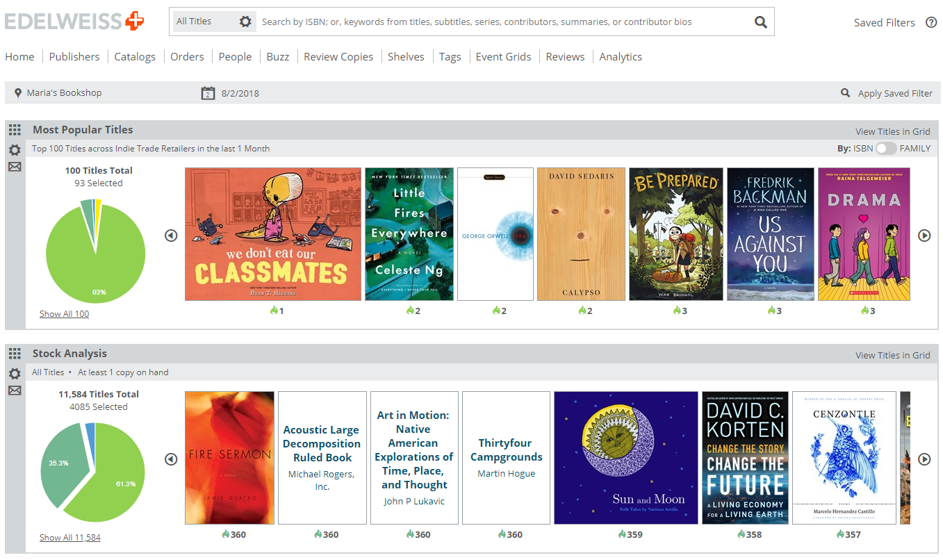943x560 pixels.
Task: Open the Be Prepared cover
Action: click(x=676, y=234)
